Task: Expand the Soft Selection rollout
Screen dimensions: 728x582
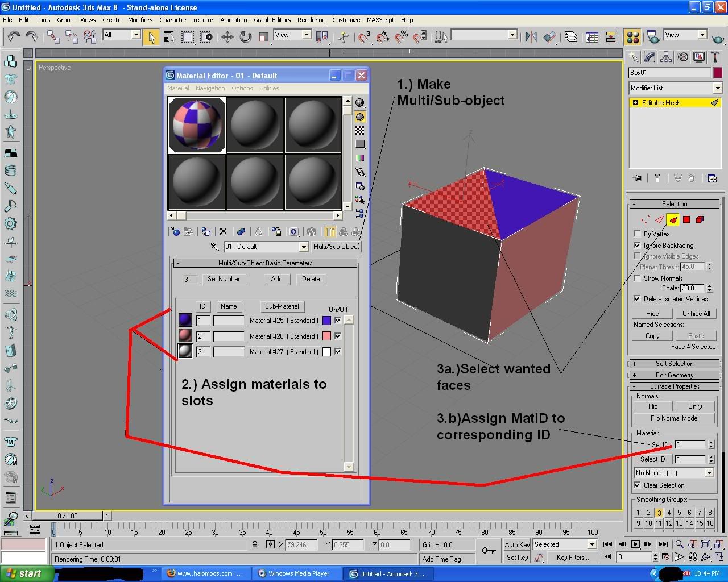Action: 674,364
